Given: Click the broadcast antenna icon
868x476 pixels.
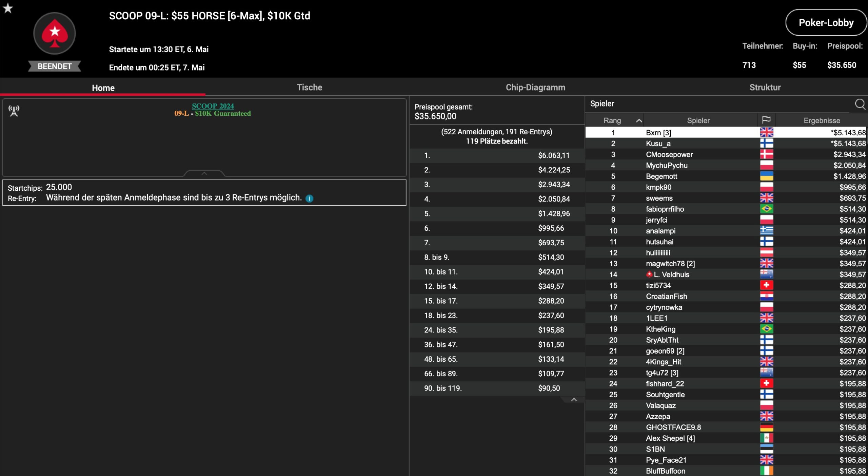Looking at the screenshot, I should 14,111.
